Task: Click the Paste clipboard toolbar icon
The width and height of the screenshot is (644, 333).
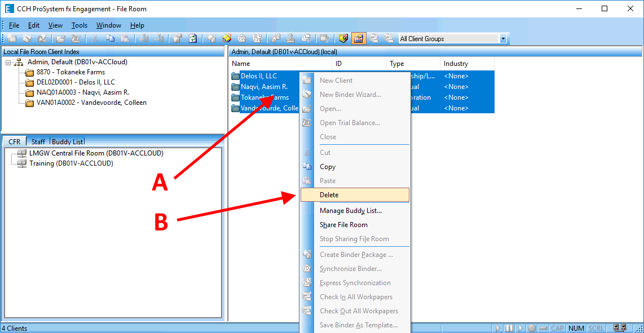Action: 125,39
